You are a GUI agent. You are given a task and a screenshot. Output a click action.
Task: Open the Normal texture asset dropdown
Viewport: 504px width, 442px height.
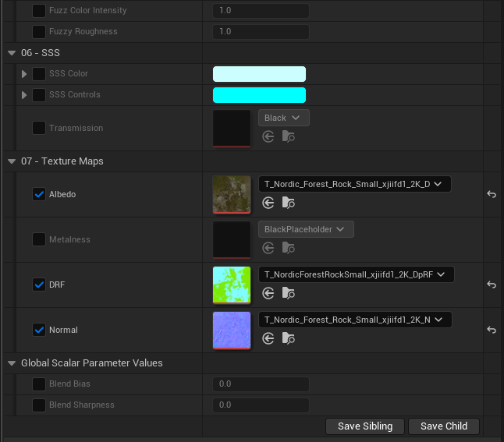coord(355,320)
